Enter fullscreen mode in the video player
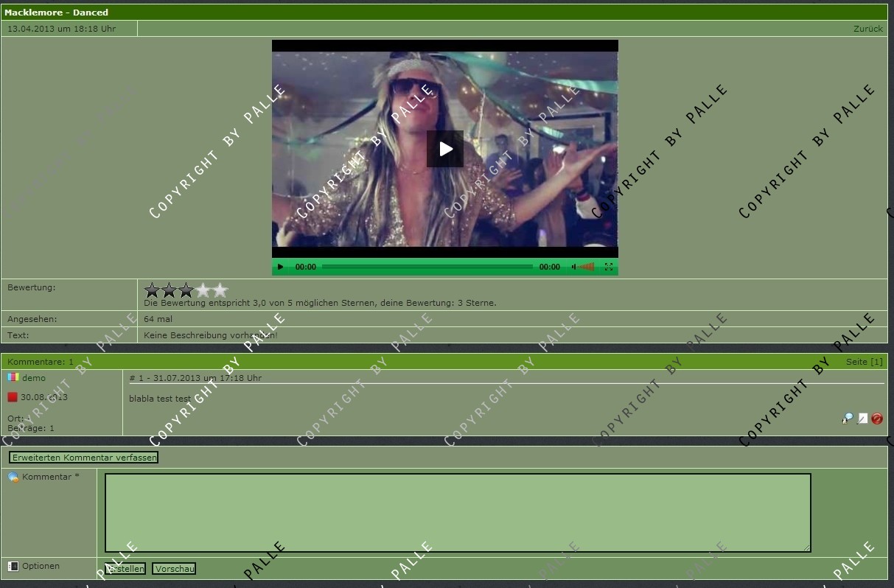The image size is (894, 588). (609, 267)
